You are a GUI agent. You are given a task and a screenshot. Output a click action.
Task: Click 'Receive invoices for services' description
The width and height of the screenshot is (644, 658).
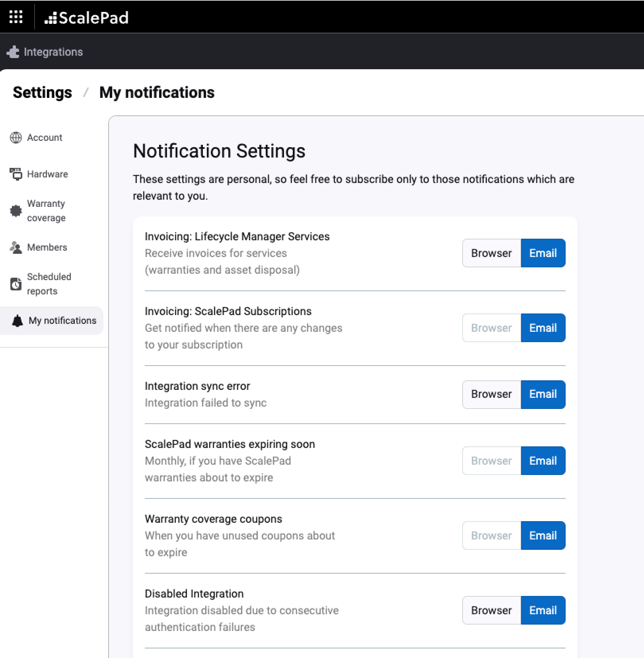point(222,261)
